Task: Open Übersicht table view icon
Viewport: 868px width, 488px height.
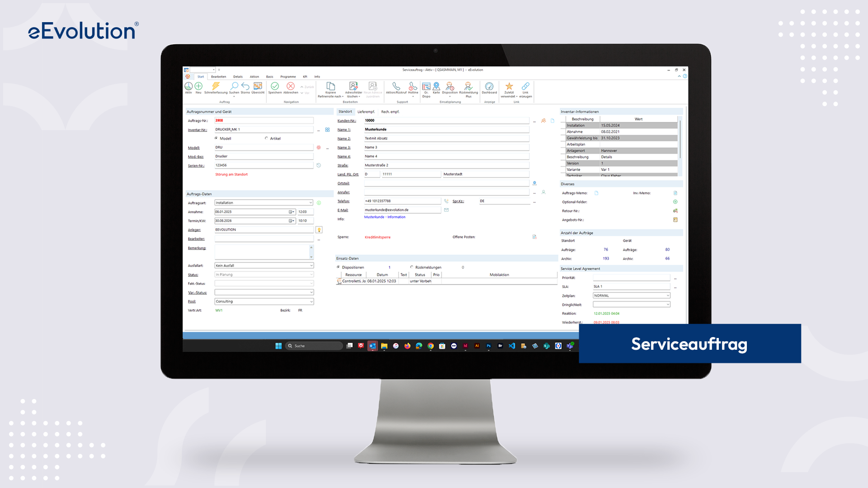Action: [258, 86]
